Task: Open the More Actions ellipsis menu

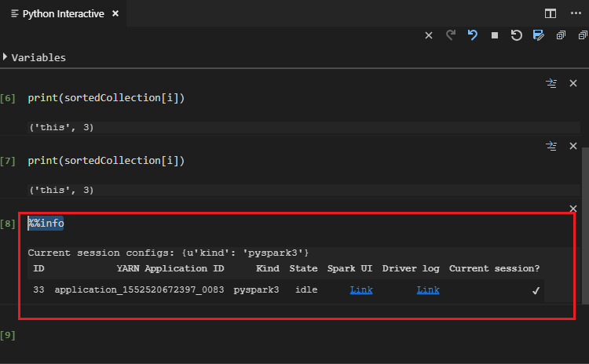Action: 576,13
